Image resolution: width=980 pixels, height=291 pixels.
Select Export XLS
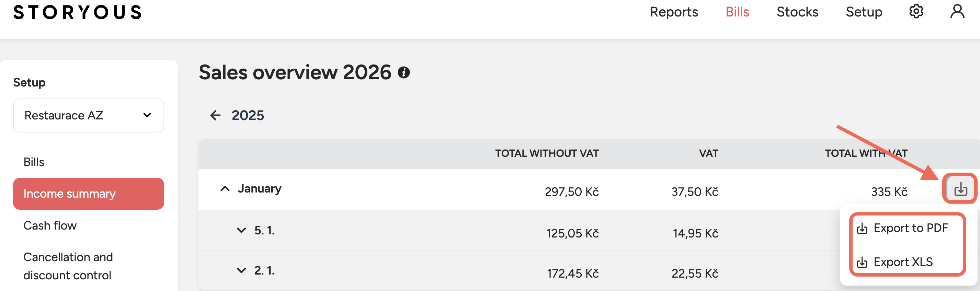pos(903,262)
